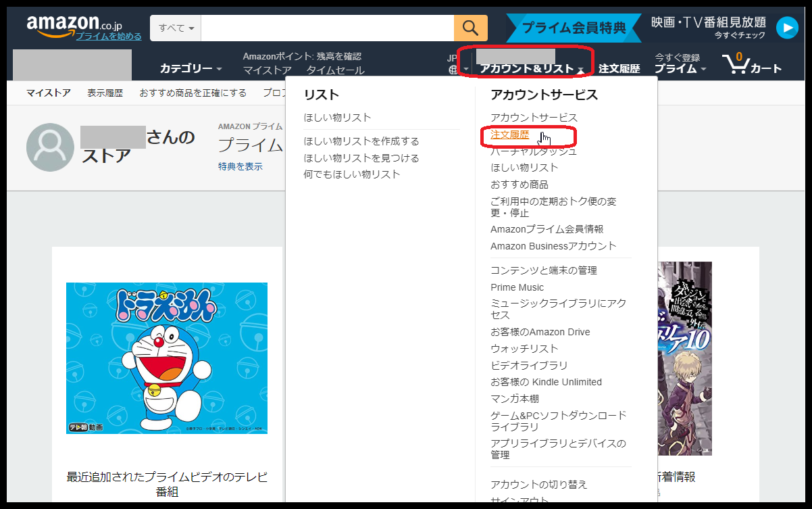Choose Prime Music in account menu

tap(517, 287)
